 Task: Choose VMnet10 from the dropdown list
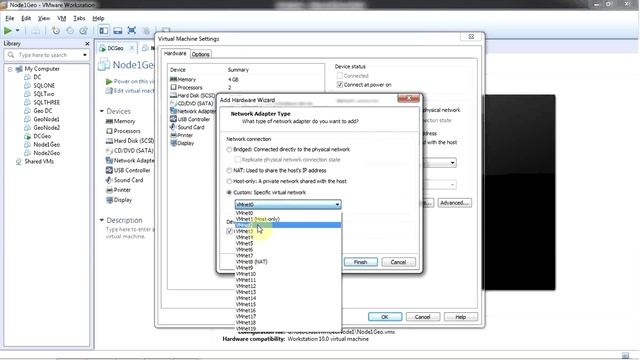(288, 274)
